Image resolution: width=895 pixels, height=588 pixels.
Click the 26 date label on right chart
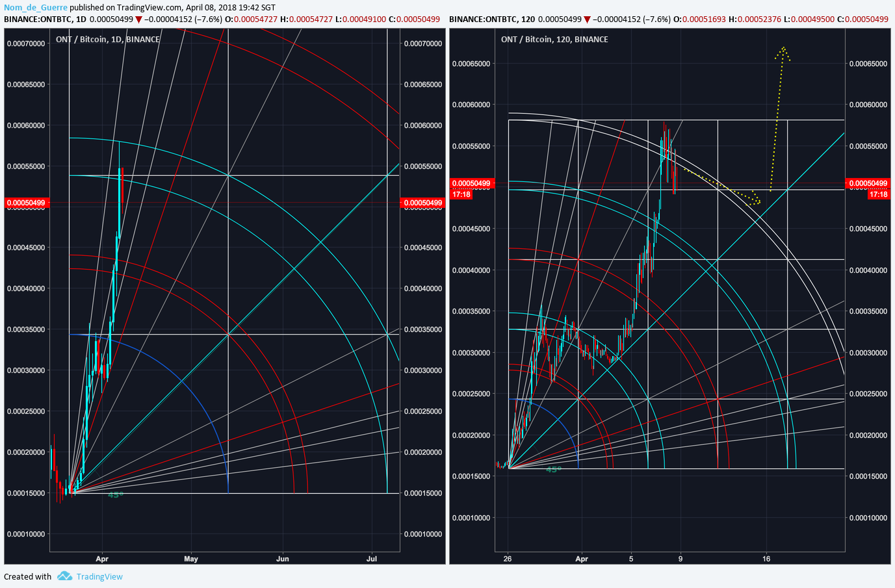(x=508, y=559)
